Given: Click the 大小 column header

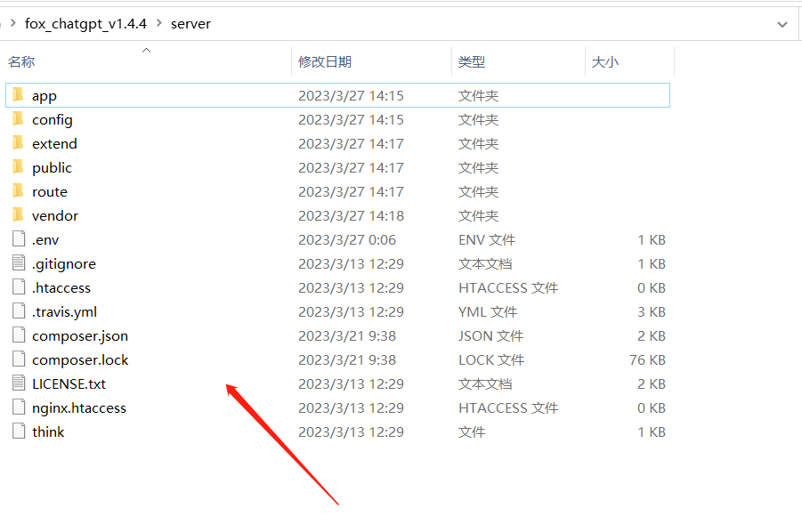Looking at the screenshot, I should pyautogui.click(x=607, y=61).
